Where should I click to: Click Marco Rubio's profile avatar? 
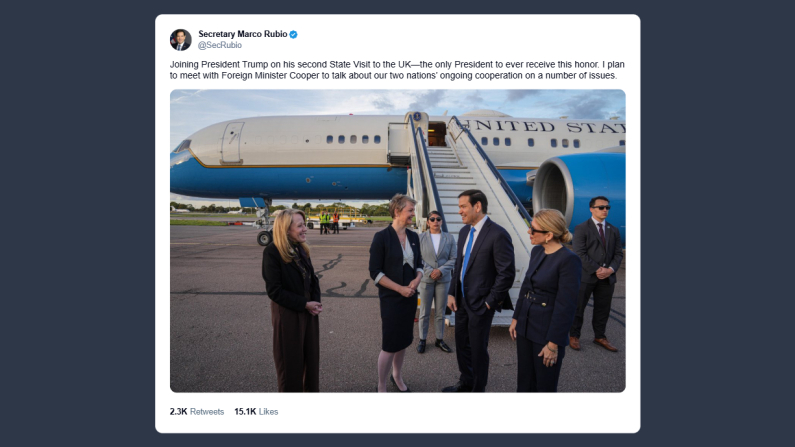click(180, 40)
